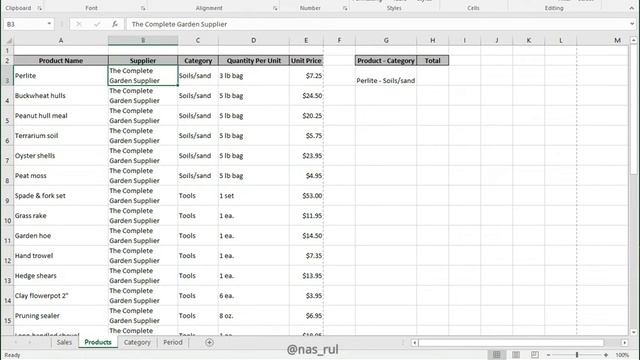Select the $53.00 price cell

pyautogui.click(x=306, y=196)
